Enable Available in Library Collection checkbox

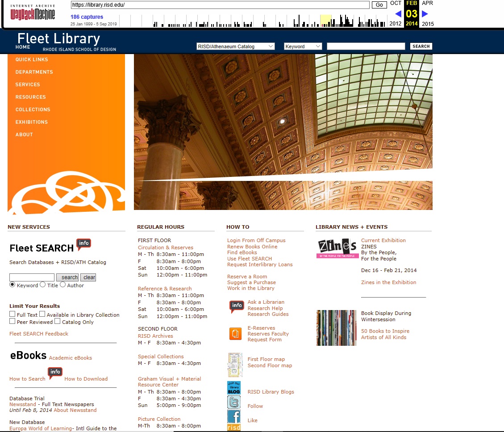pyautogui.click(x=42, y=314)
